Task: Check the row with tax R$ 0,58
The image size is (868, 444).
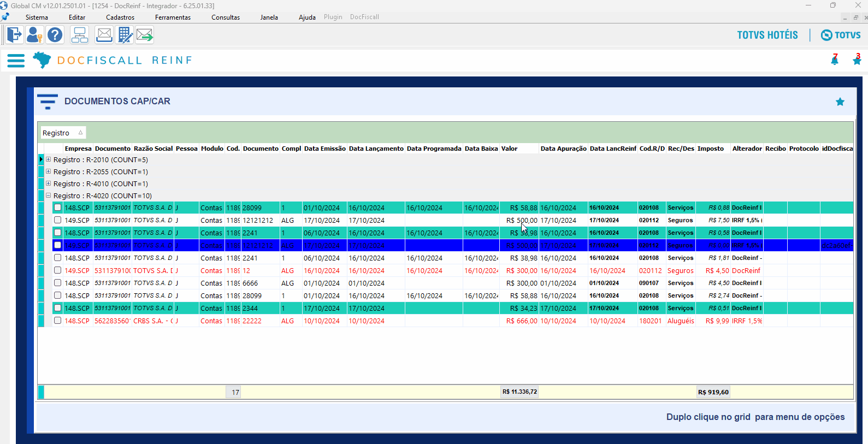Action: (57, 233)
